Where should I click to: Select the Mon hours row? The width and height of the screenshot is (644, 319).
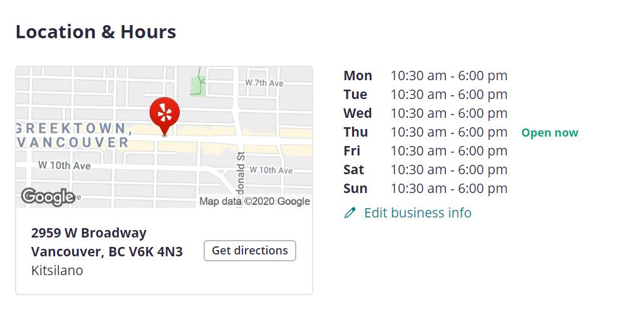pyautogui.click(x=425, y=76)
